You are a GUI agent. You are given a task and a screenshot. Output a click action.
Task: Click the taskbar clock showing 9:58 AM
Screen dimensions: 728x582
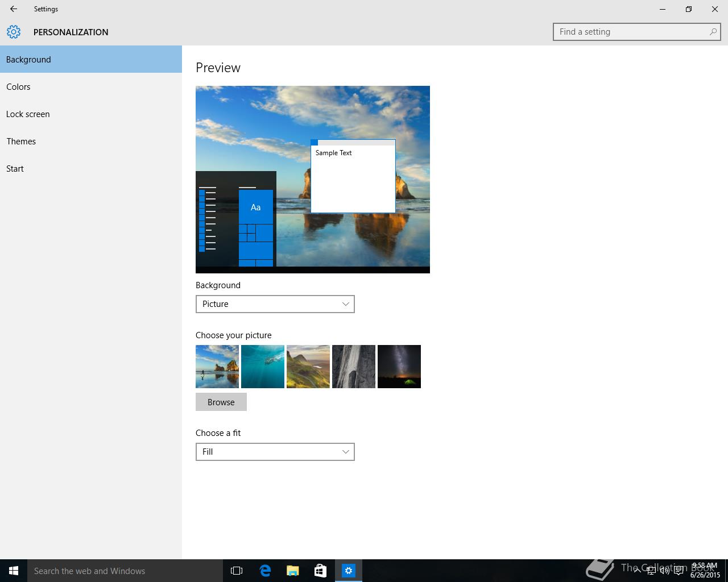click(x=705, y=571)
